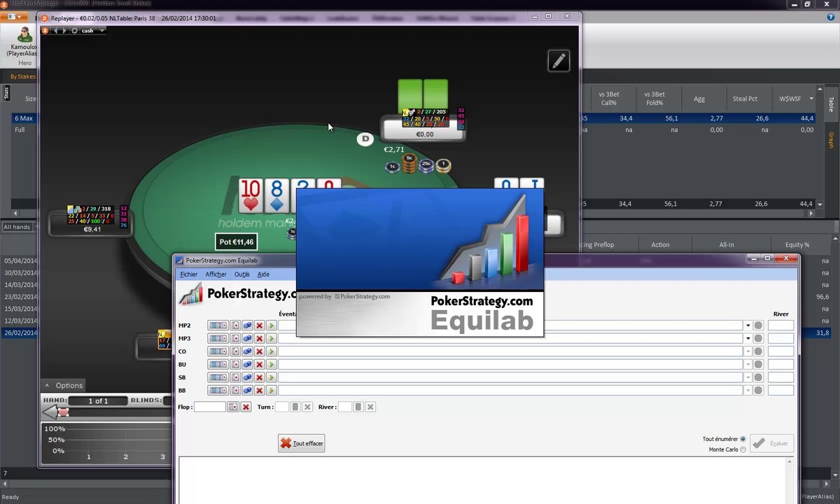Viewport: 840px width, 504px height.
Task: Switch to the Table side tab
Action: [832, 104]
